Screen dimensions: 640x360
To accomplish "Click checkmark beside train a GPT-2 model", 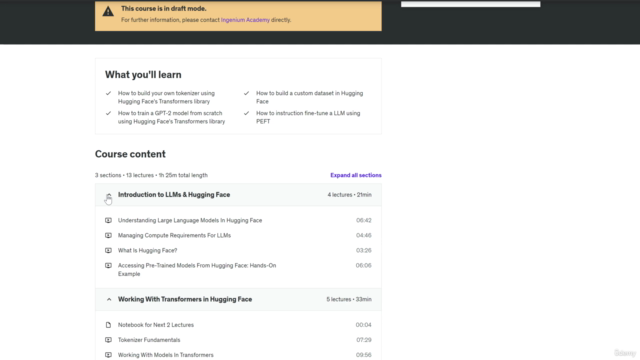I will tap(108, 113).
